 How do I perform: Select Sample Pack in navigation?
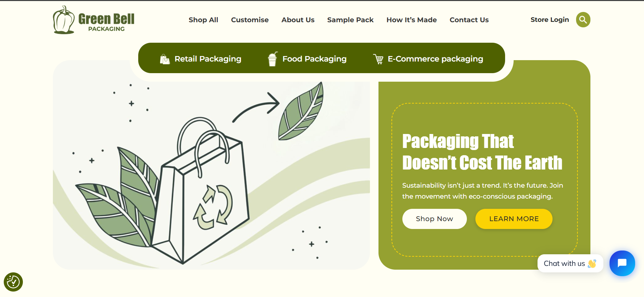click(350, 20)
